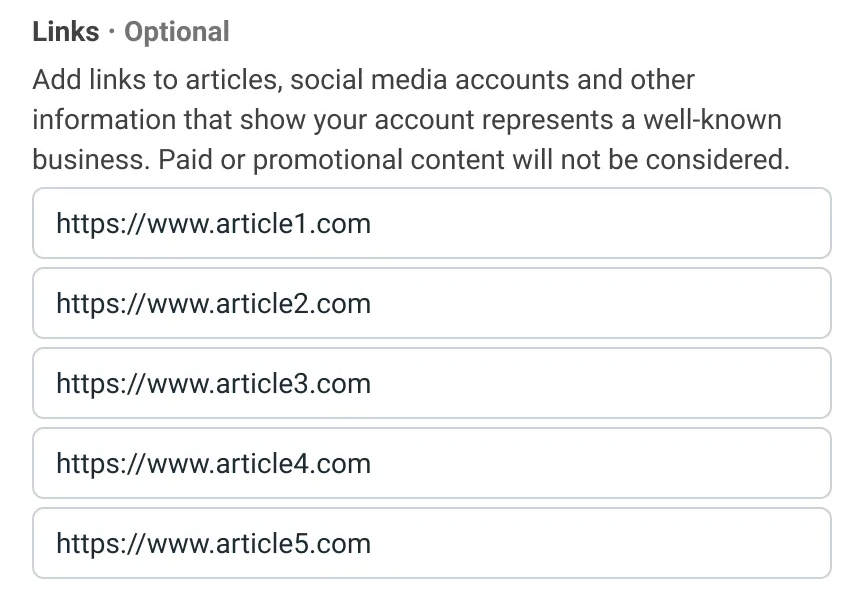The height and width of the screenshot is (609, 863).
Task: Click the https://www.article1.com text
Action: 214,224
